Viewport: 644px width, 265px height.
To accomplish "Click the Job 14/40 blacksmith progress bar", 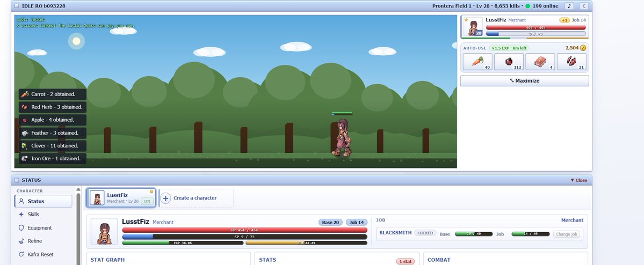I will (x=530, y=234).
